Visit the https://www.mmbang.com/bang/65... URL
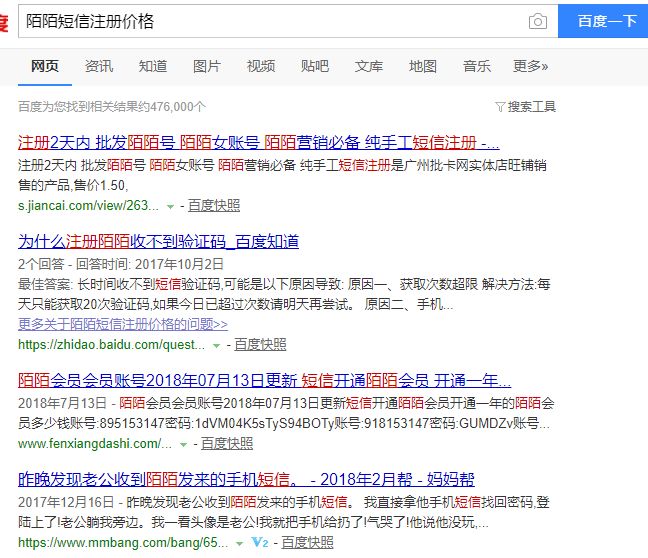Screen dimensions: 648x558 tap(123, 542)
